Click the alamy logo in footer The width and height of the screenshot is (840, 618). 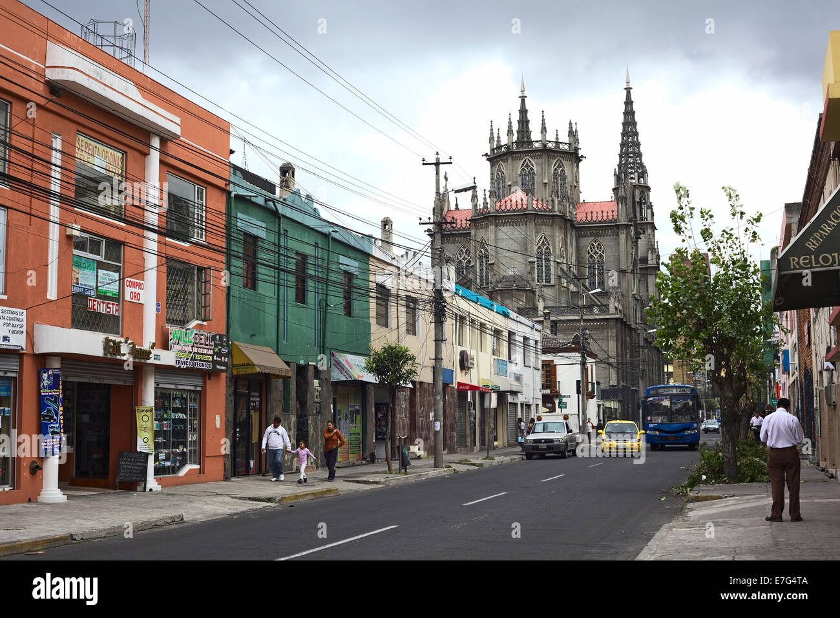point(64,589)
